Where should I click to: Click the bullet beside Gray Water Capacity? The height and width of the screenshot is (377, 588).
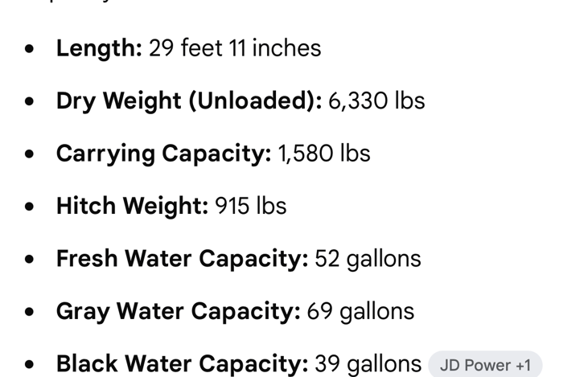click(29, 312)
